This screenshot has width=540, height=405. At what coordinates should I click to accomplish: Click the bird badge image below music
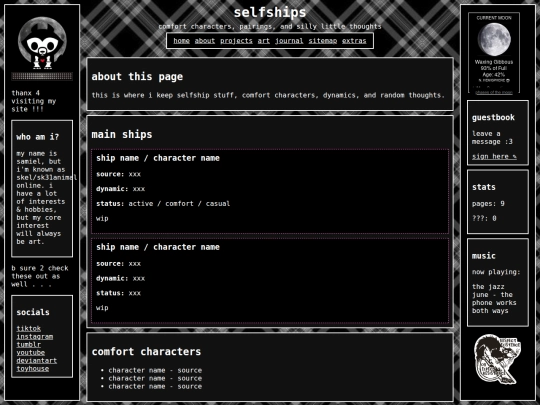point(497,359)
